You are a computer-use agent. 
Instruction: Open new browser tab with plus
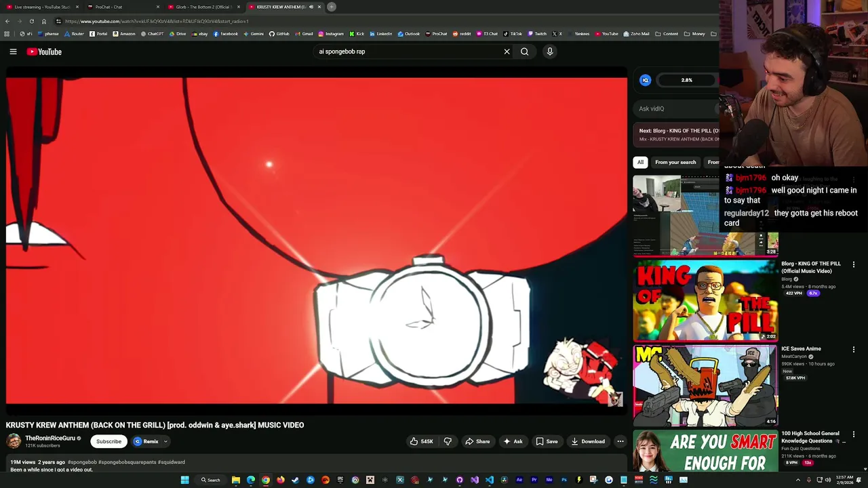pyautogui.click(x=332, y=7)
